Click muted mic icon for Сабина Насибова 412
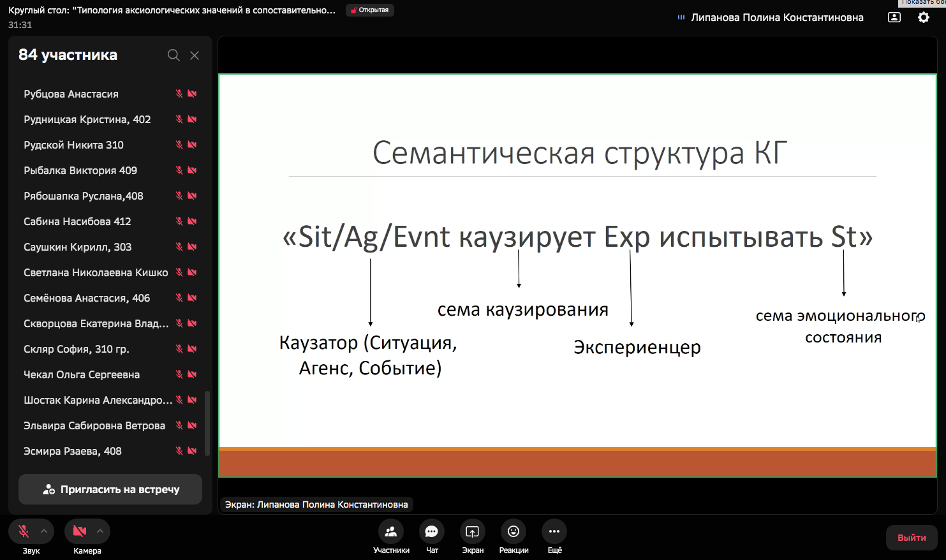Viewport: 946px width, 560px height. pos(179,221)
